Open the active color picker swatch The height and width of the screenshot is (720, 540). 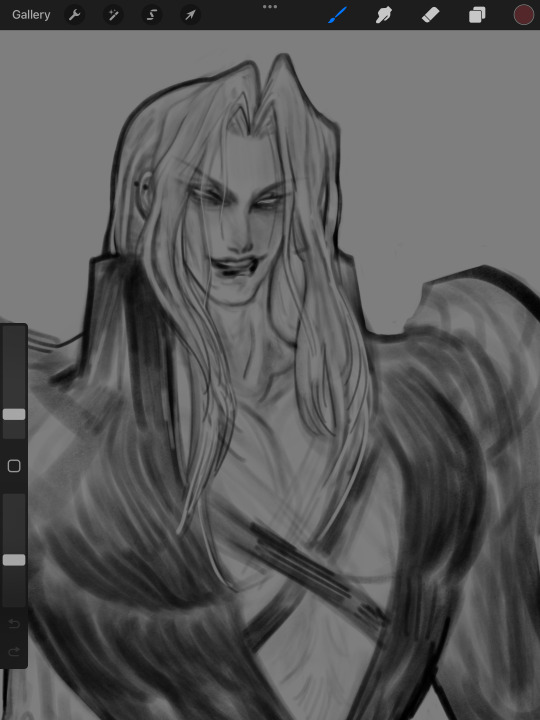[524, 15]
